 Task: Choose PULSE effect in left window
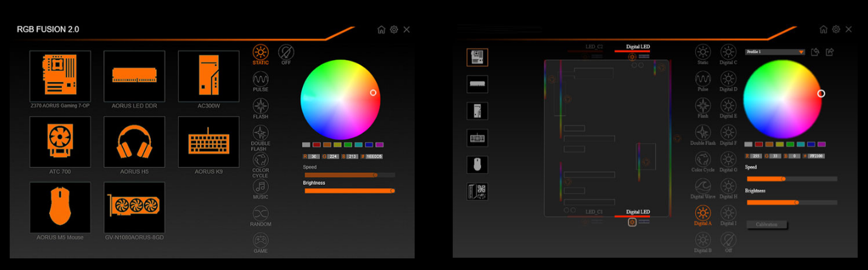261,81
